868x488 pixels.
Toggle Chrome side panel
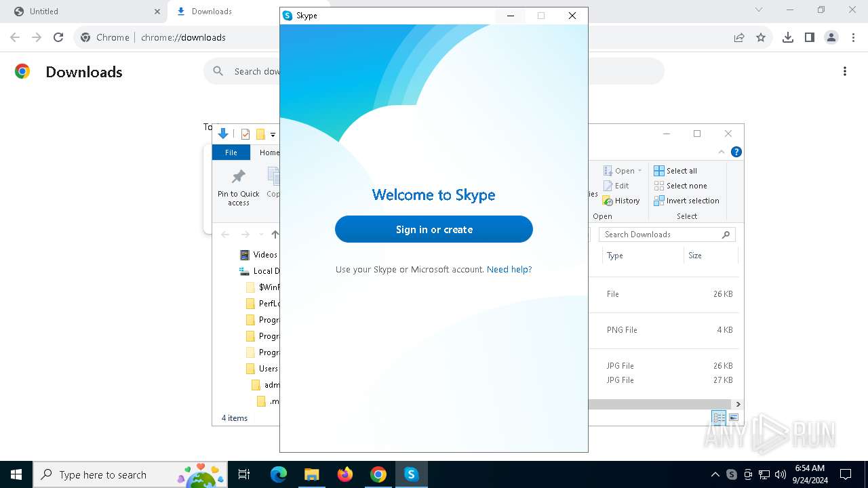810,37
